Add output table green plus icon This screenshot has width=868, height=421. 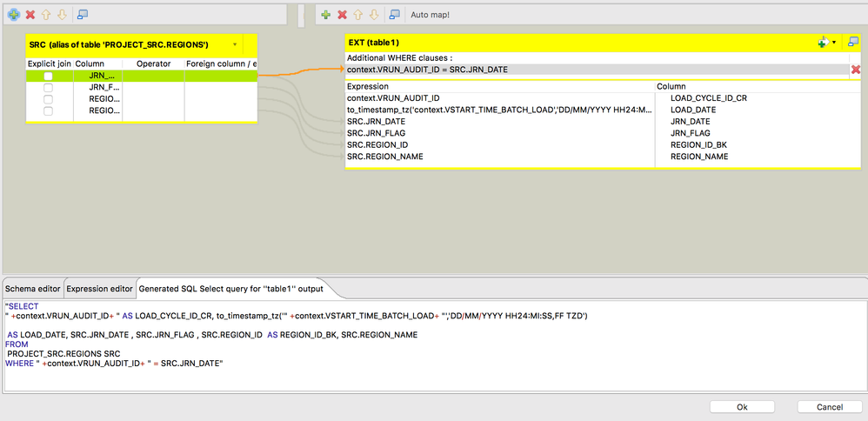326,15
